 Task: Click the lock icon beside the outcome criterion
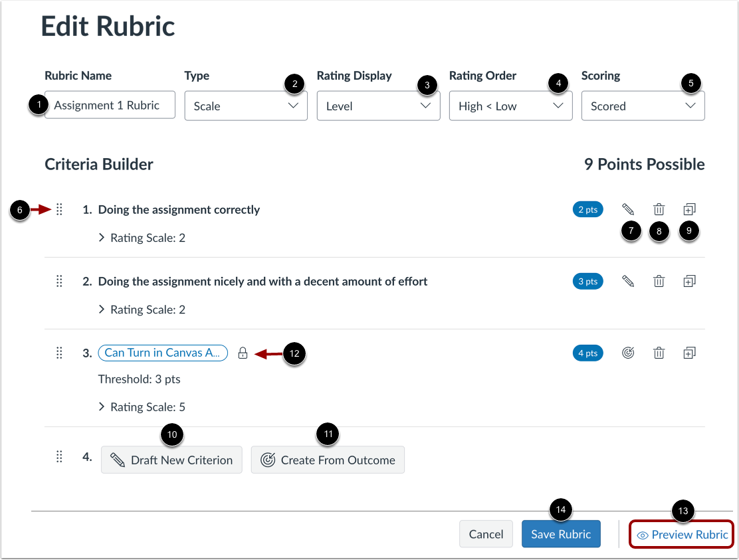[243, 353]
